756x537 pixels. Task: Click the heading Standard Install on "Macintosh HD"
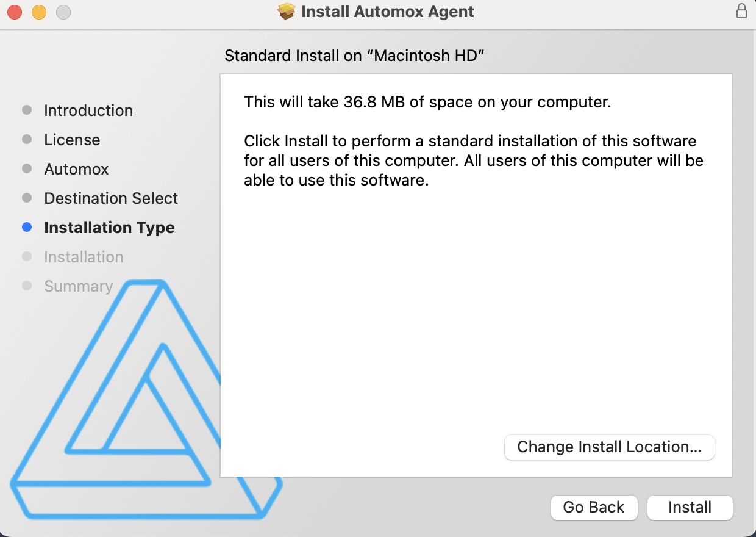(x=354, y=56)
